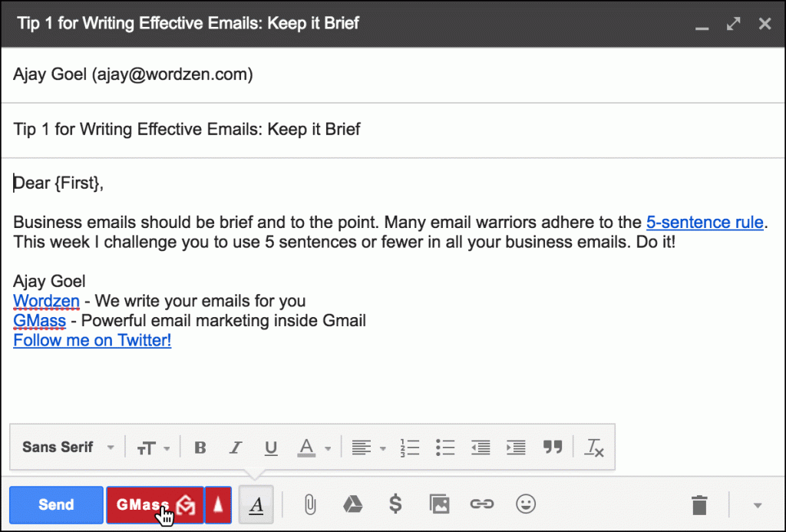Viewport: 786px width, 532px height.
Task: Open the text color picker
Action: (315, 447)
